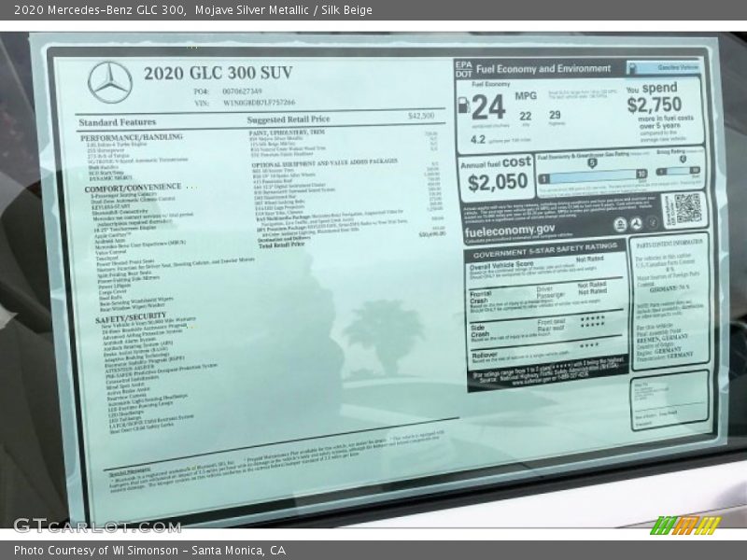
Task: Click the SAFETY/SECURITY section heading
Action: (131, 318)
